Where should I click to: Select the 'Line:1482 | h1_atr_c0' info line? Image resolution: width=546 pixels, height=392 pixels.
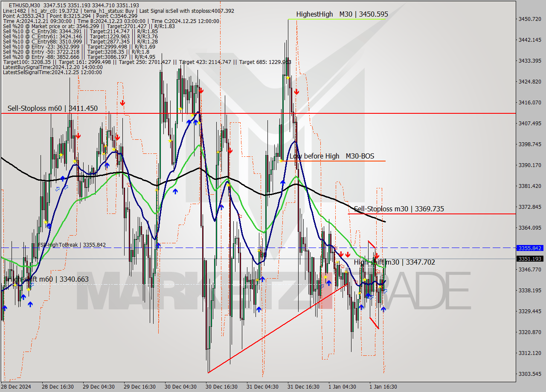click(x=118, y=11)
